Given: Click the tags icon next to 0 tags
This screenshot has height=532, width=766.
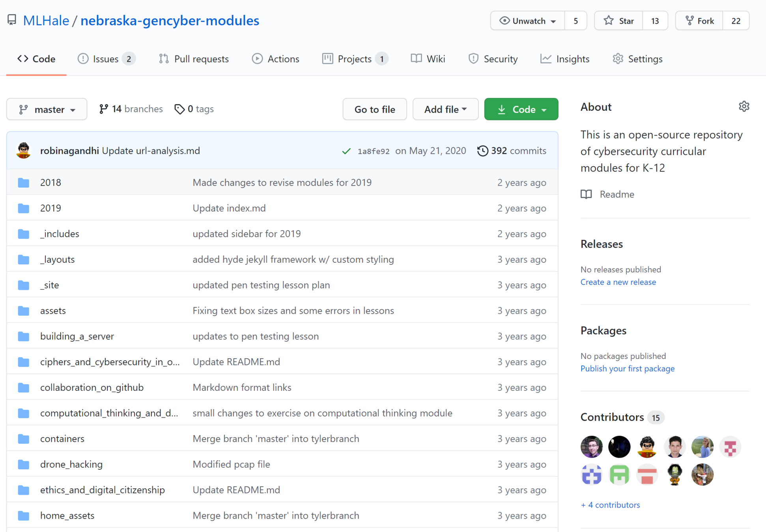Looking at the screenshot, I should [x=179, y=109].
